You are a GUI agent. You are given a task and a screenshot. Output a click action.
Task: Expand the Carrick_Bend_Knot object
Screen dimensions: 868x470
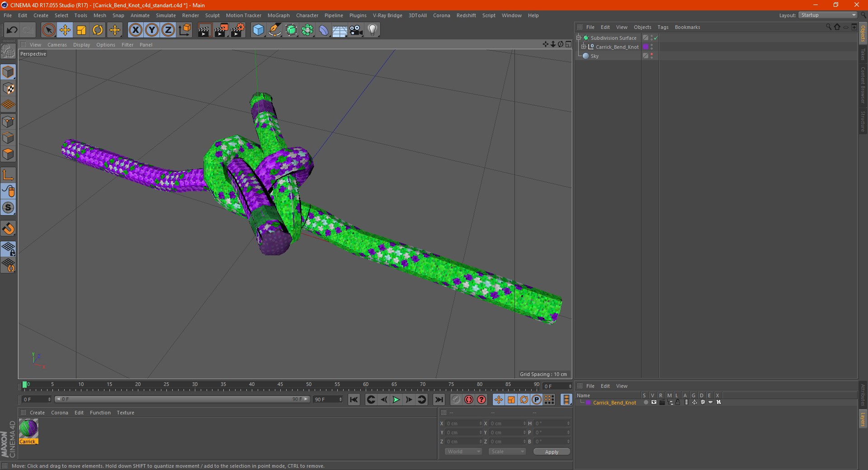pyautogui.click(x=584, y=47)
